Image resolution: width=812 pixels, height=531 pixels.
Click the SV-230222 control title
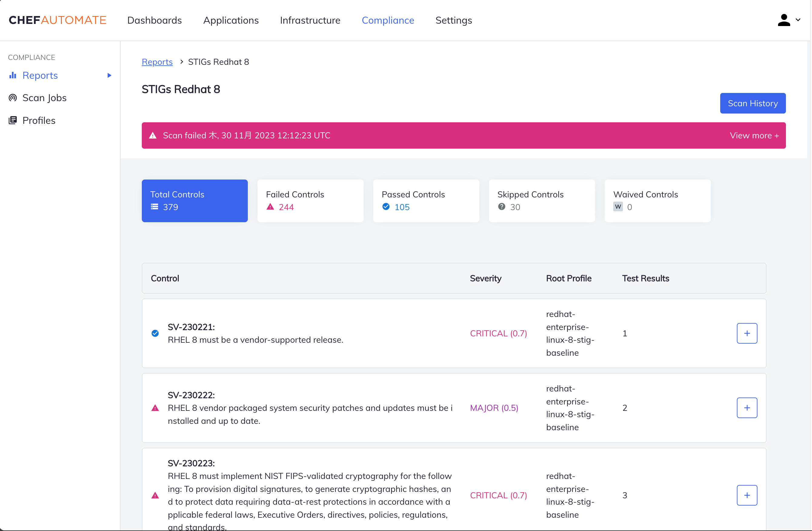[191, 395]
